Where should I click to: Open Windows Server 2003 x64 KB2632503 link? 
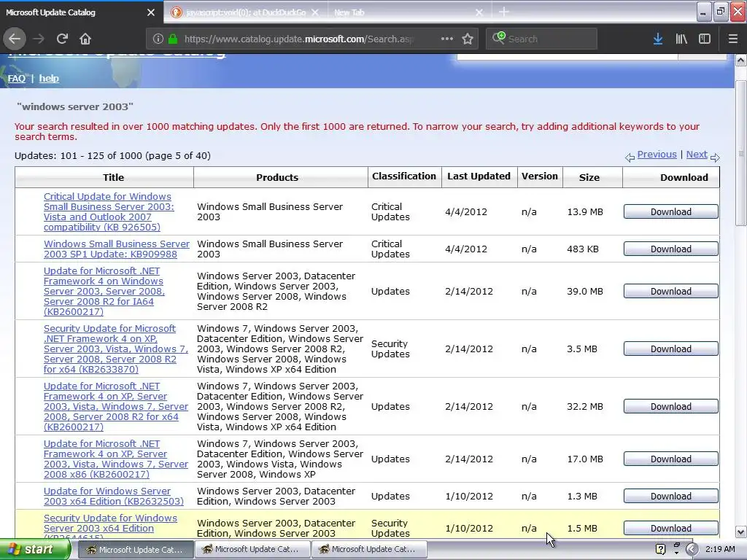click(113, 496)
